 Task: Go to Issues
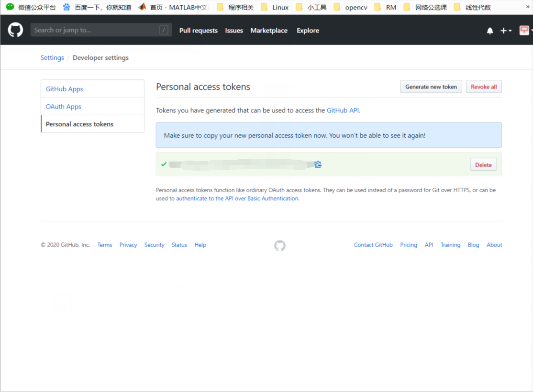click(234, 31)
